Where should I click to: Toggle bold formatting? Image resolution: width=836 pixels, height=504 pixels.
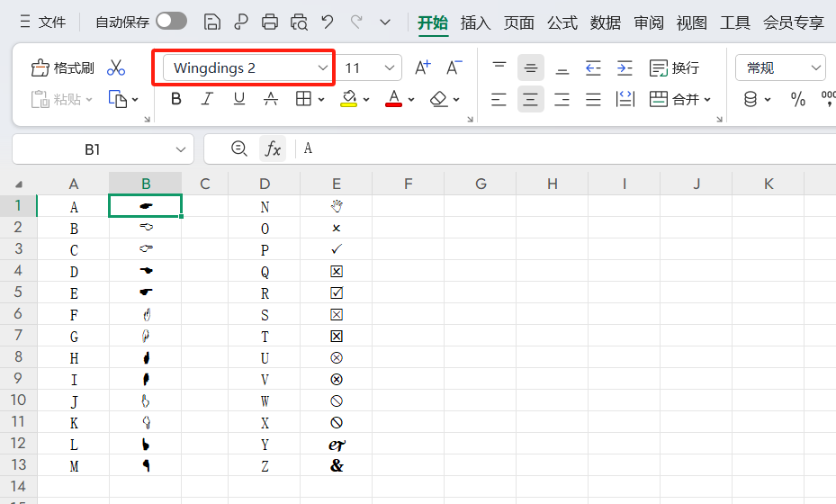[x=176, y=99]
